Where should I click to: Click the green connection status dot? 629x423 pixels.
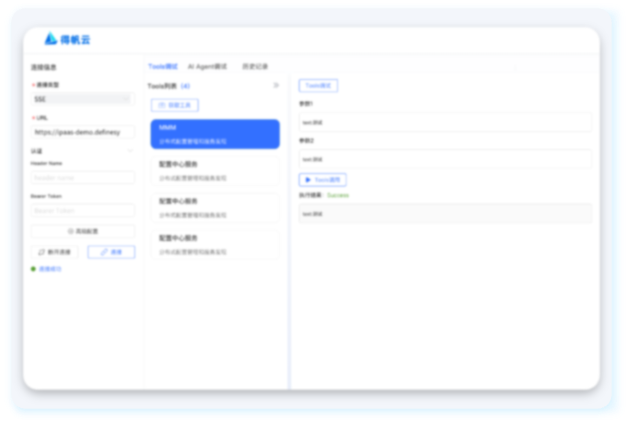pyautogui.click(x=33, y=269)
